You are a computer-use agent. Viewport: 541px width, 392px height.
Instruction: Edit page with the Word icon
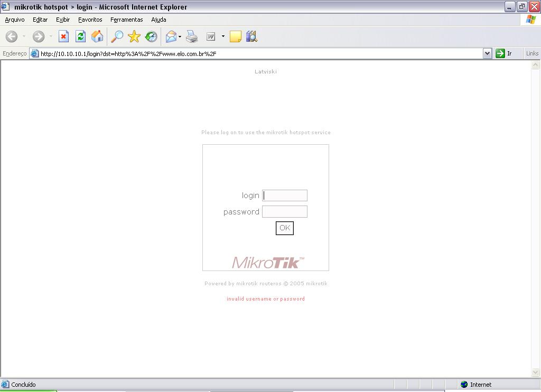[210, 36]
